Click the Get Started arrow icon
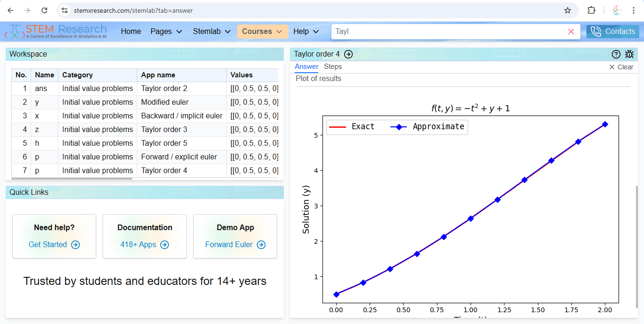The width and height of the screenshot is (644, 324). click(x=74, y=245)
